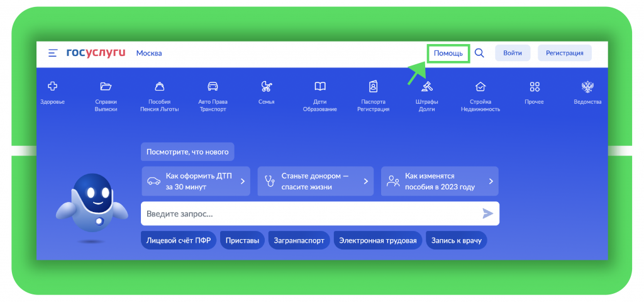Open the Штрафы Долги category label
Image resolution: width=644 pixels, height=302 pixels.
coord(427,106)
